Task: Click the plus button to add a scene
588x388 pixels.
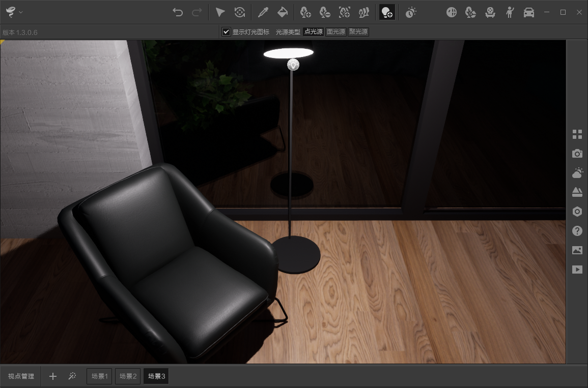Action: point(52,376)
